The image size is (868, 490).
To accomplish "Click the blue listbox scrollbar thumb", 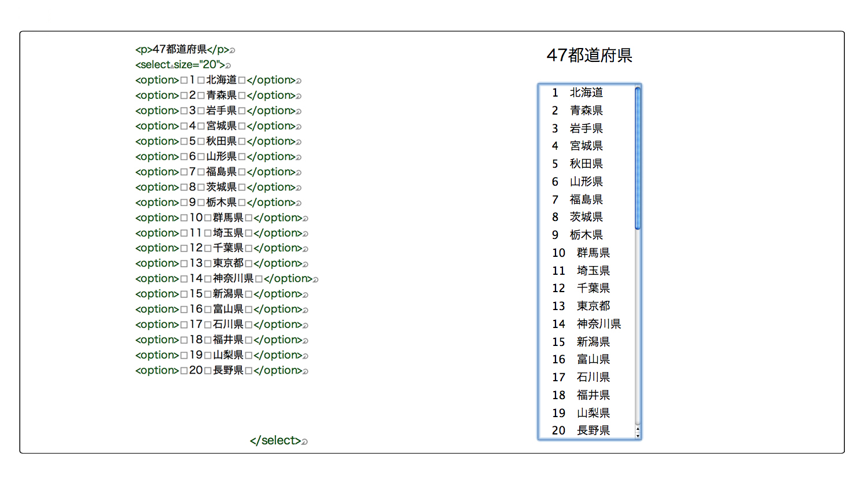I will tap(638, 158).
